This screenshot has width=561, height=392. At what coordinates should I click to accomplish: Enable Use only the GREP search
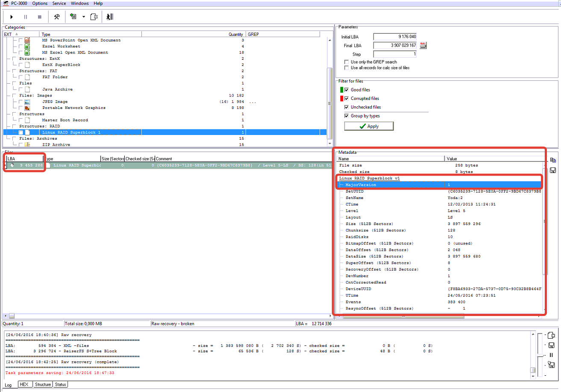tap(347, 62)
